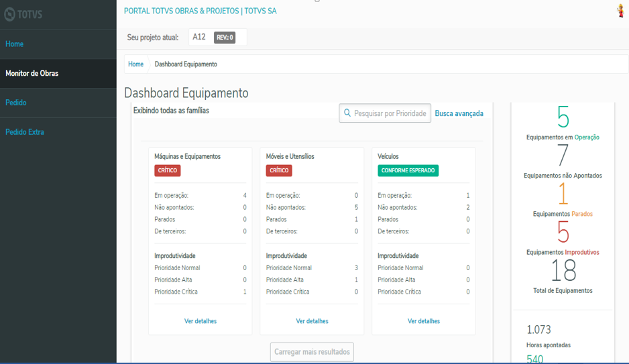Click Não apontados row in Móveis card
Screen dimensions: 629x364
[312, 207]
